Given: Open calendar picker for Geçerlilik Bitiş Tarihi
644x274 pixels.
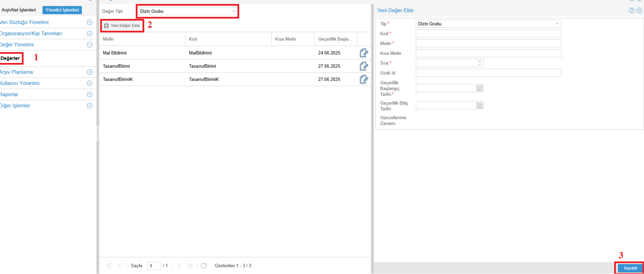Looking at the screenshot, I should point(480,105).
